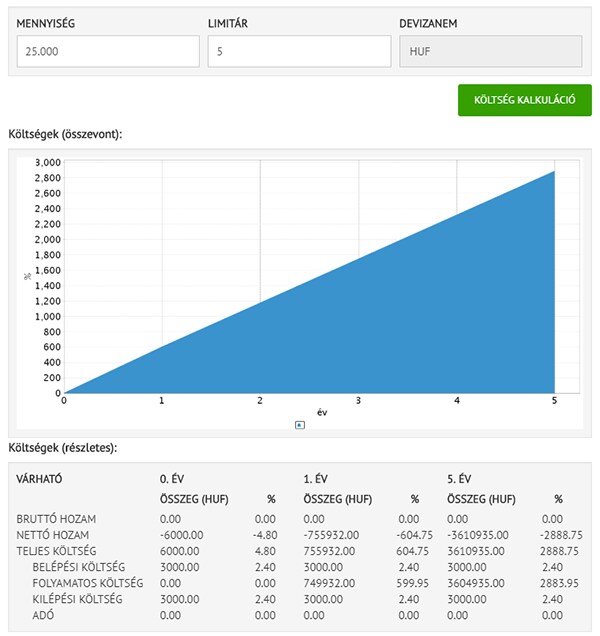
Task: Focus the Limitár input field
Action: tap(299, 51)
